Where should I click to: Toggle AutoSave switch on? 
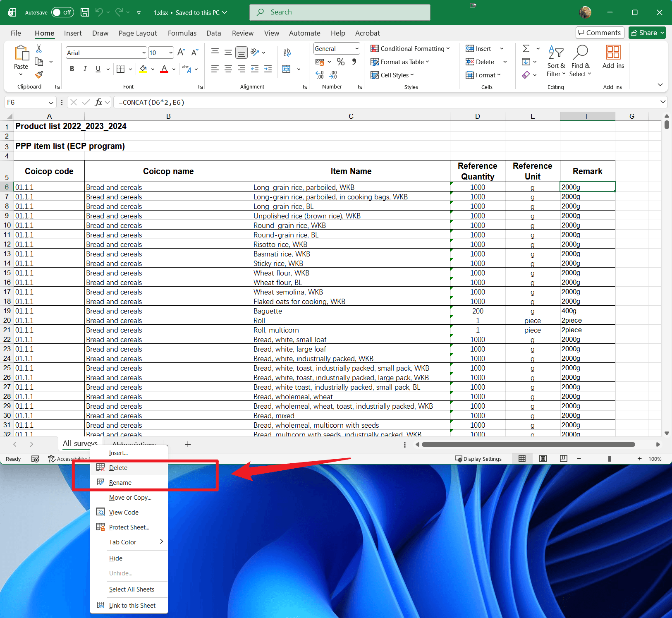click(62, 12)
